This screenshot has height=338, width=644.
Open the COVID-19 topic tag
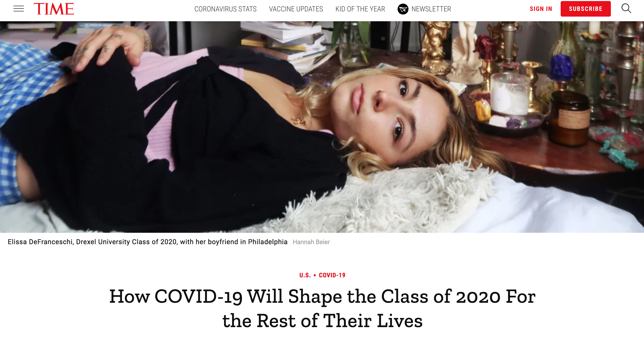(332, 275)
